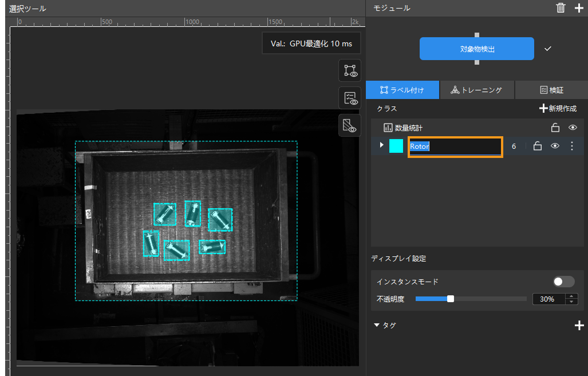Collapse the タグ section
This screenshot has height=376, width=588.
[x=377, y=325]
